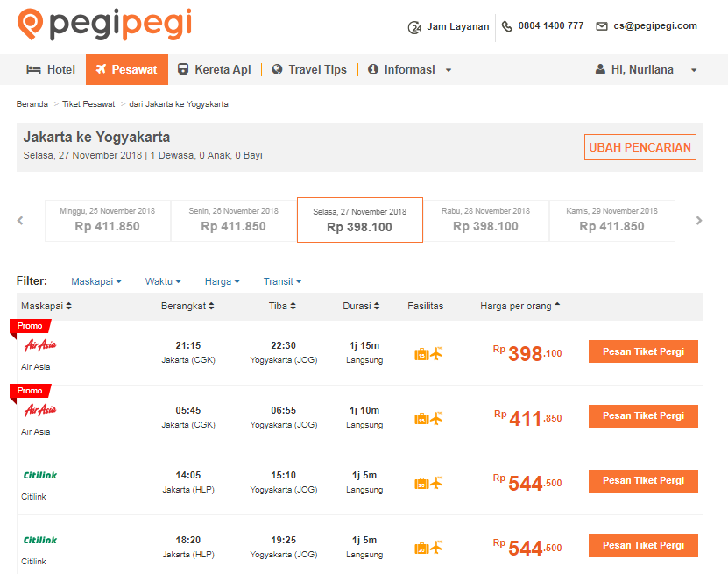This screenshot has height=574, width=728.
Task: Click the 1j 15m duration text
Action: click(x=364, y=345)
